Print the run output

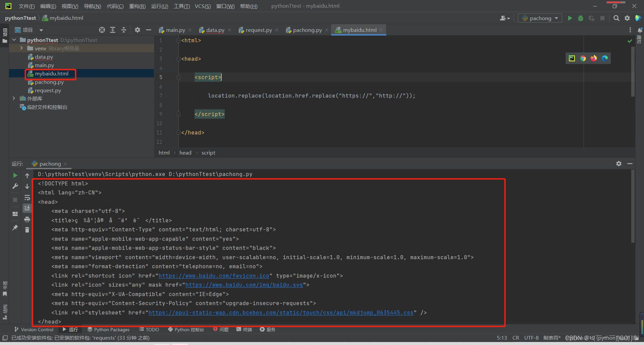pyautogui.click(x=27, y=219)
